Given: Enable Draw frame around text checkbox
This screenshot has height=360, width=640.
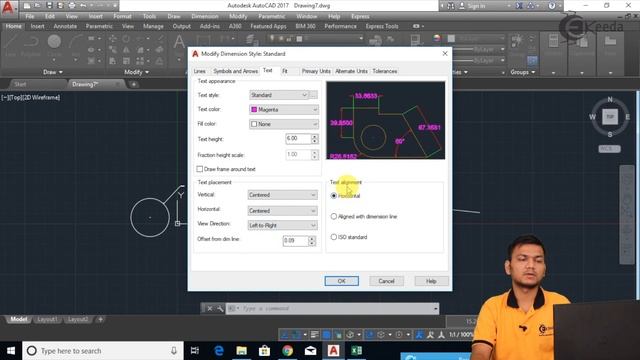Looking at the screenshot, I should tap(200, 169).
